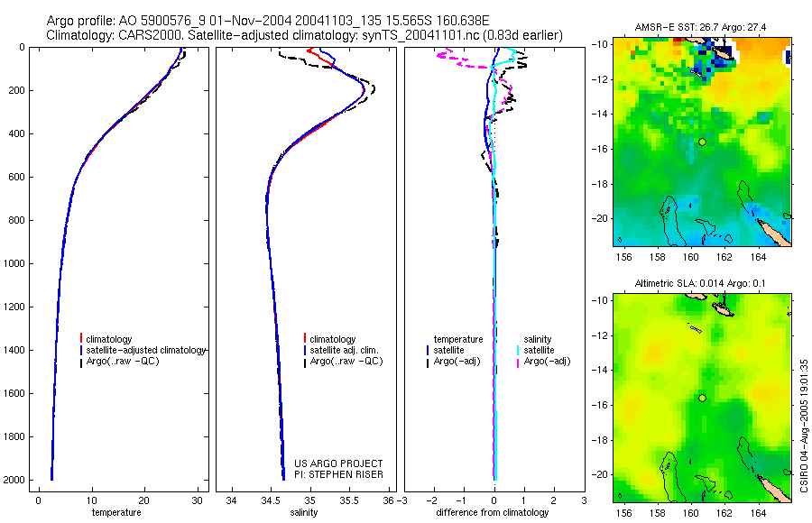Click the AMSR-E SST map title

pyautogui.click(x=700, y=27)
